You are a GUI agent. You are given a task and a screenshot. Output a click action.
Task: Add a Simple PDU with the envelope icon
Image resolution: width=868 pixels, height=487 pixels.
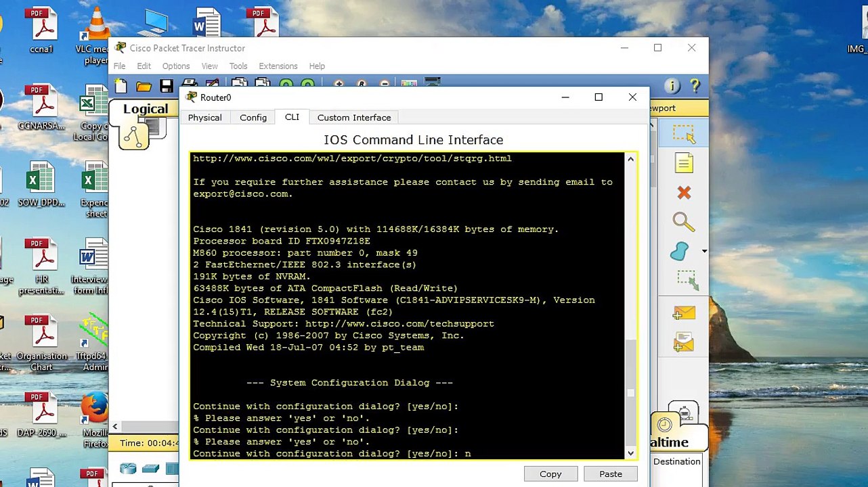pos(684,313)
